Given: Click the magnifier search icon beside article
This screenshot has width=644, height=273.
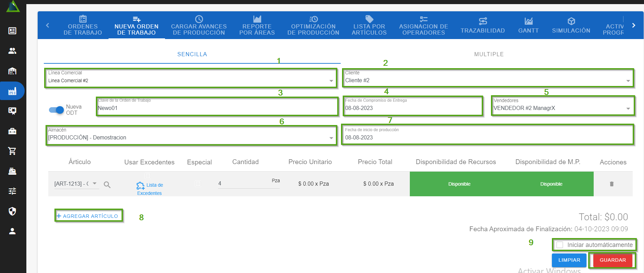Looking at the screenshot, I should pos(107,185).
